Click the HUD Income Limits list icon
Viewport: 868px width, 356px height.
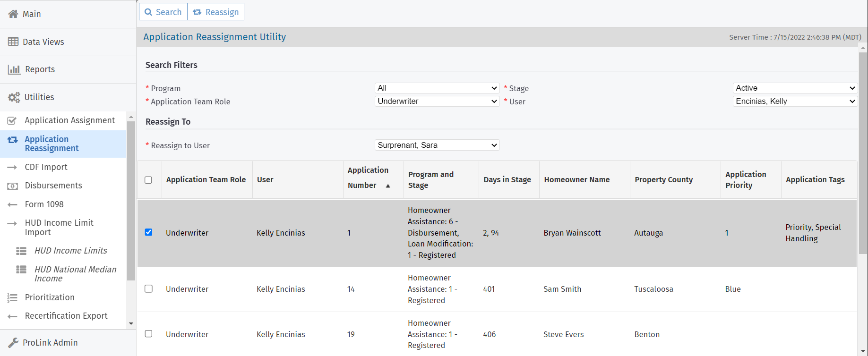tap(21, 251)
